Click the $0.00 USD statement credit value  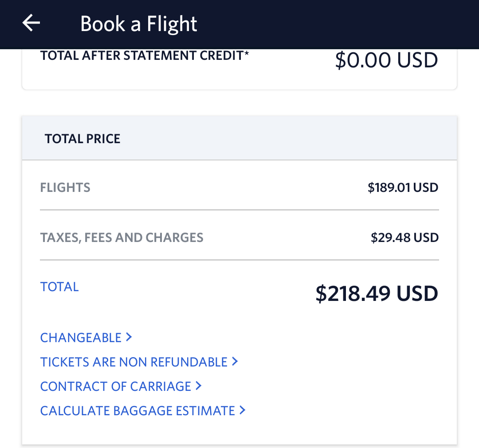point(387,60)
